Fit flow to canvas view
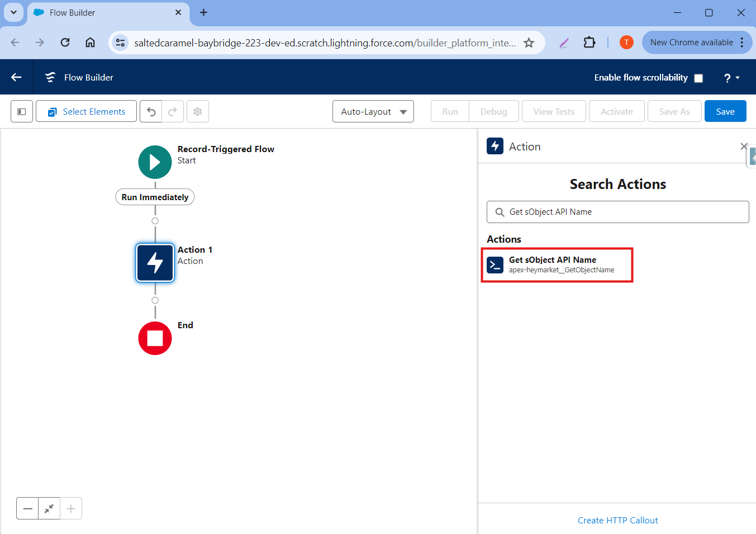The height and width of the screenshot is (534, 756). tap(49, 508)
